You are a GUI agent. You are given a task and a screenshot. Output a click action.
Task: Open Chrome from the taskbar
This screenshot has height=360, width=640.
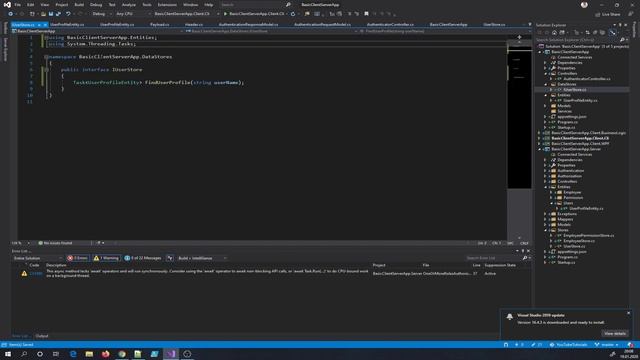point(122,354)
